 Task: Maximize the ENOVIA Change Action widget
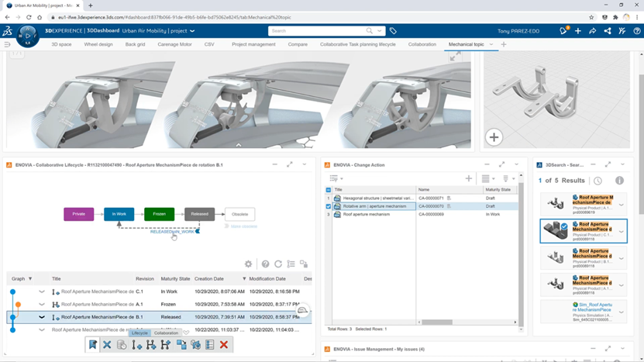click(501, 164)
